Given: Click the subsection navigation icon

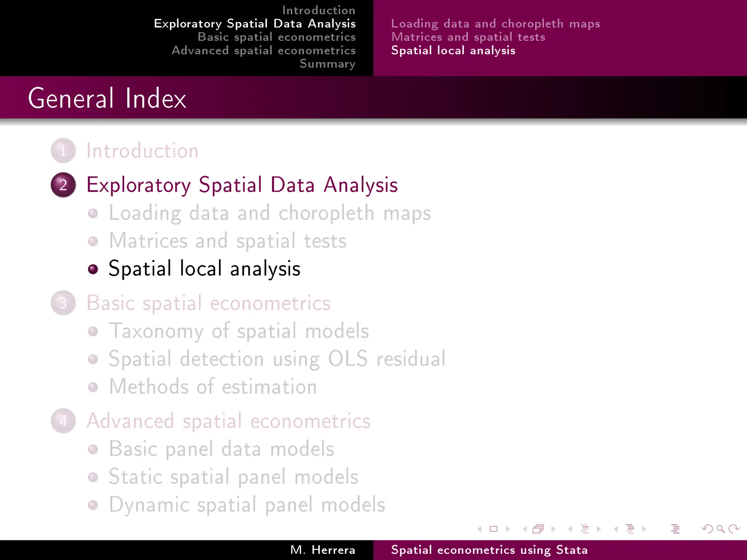Looking at the screenshot, I should [585, 529].
